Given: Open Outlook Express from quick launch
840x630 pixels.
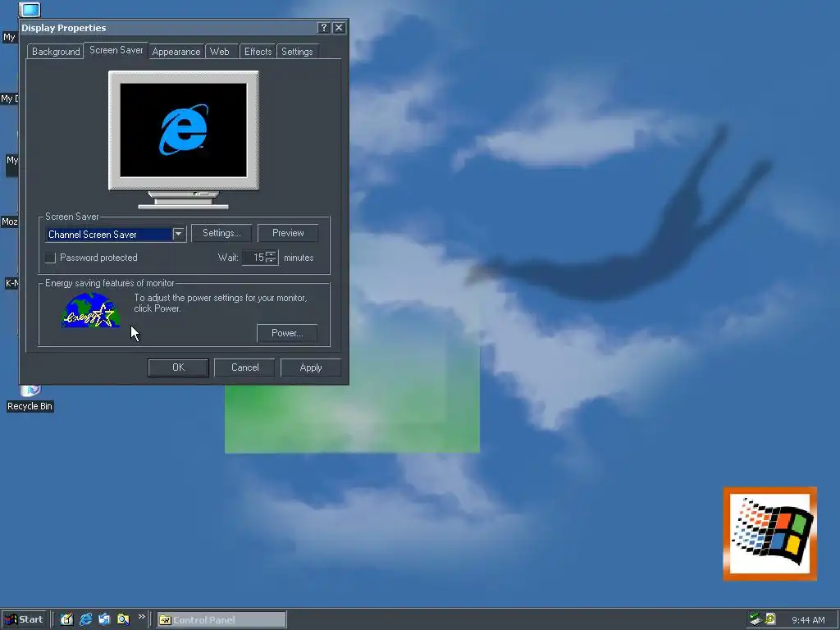Looking at the screenshot, I should coord(104,619).
